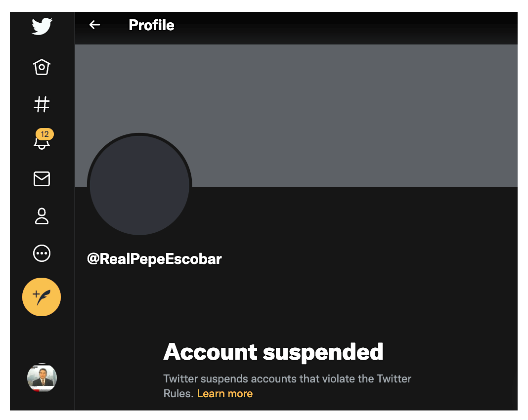This screenshot has height=420, width=528.
Task: Open the More options circle icon
Action: [42, 253]
